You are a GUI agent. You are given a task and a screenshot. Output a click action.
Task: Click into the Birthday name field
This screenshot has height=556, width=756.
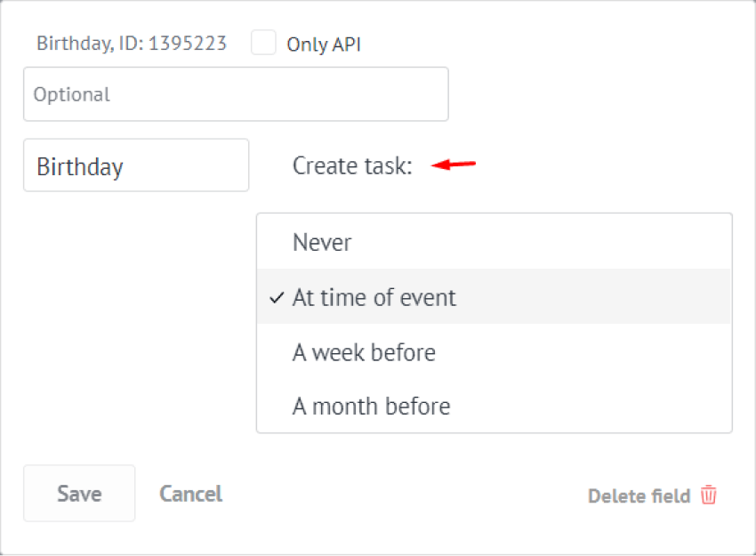(136, 166)
